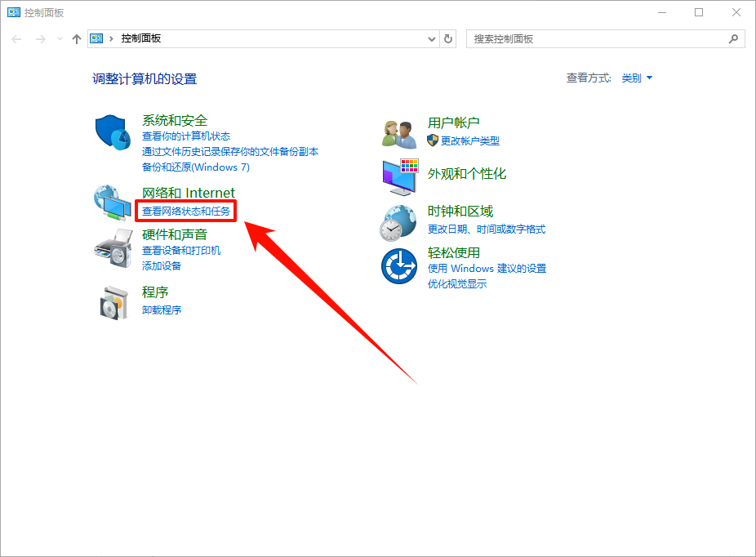Open 时钟和区域 category heading
The height and width of the screenshot is (557, 756).
point(460,212)
